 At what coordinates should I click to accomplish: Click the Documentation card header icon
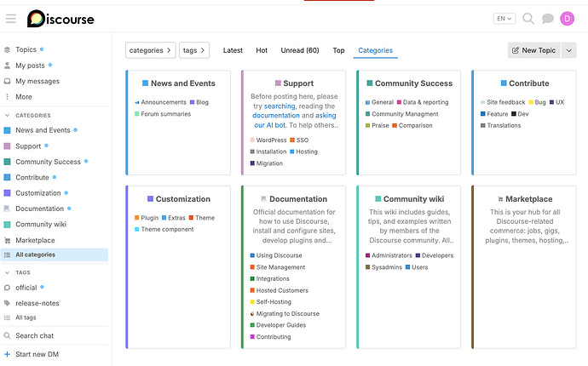click(x=263, y=199)
